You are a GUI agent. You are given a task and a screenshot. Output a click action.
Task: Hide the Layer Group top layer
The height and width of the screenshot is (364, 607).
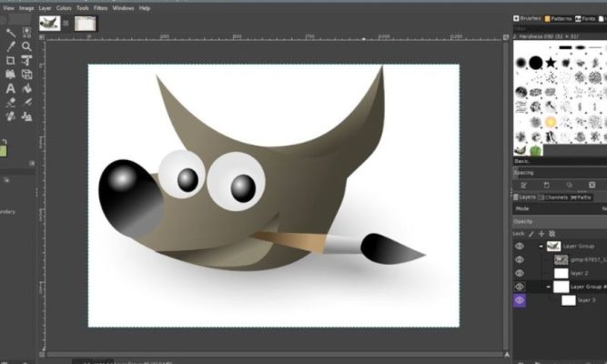[x=520, y=246]
